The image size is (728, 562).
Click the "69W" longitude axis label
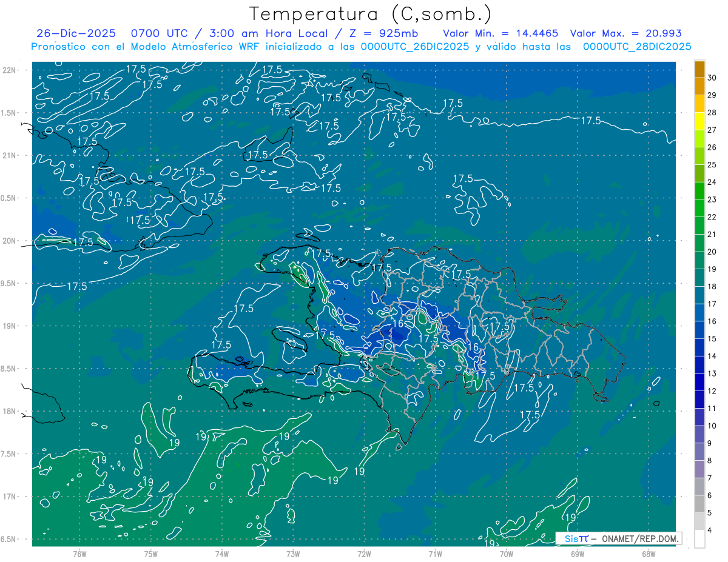coord(578,554)
